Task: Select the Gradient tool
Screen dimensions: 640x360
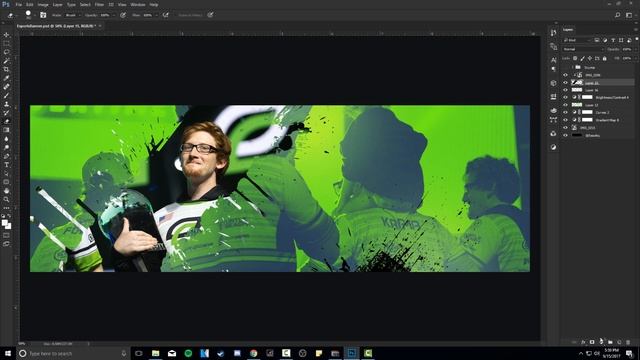Action: tap(7, 130)
